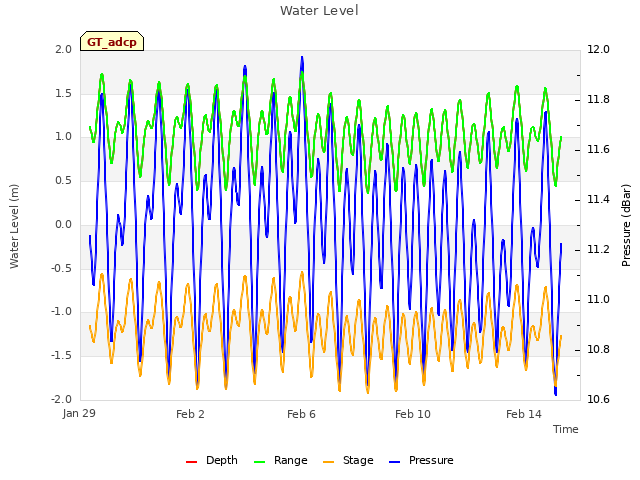Click the 1.5 water level tick
Screen dimensions: 640x480
click(64, 93)
